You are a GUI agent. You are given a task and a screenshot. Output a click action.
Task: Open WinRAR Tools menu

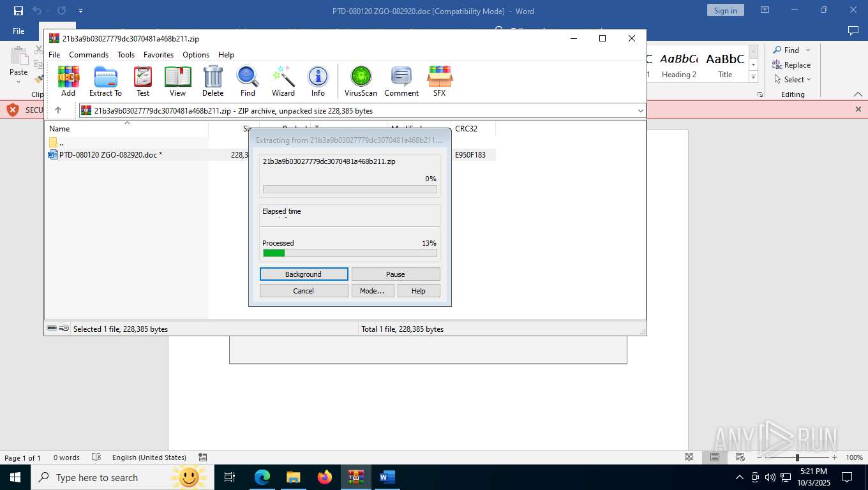(126, 55)
